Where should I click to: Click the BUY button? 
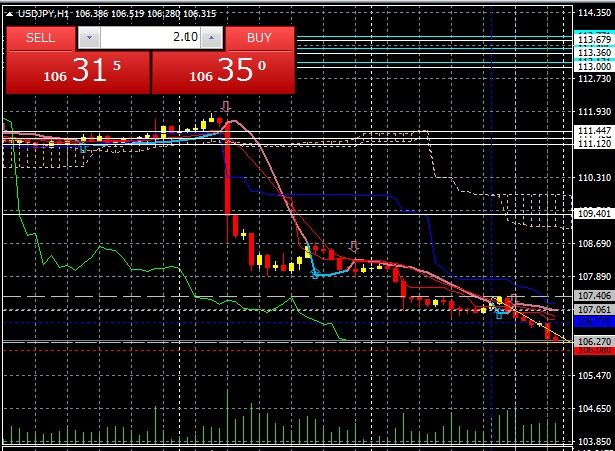point(259,38)
